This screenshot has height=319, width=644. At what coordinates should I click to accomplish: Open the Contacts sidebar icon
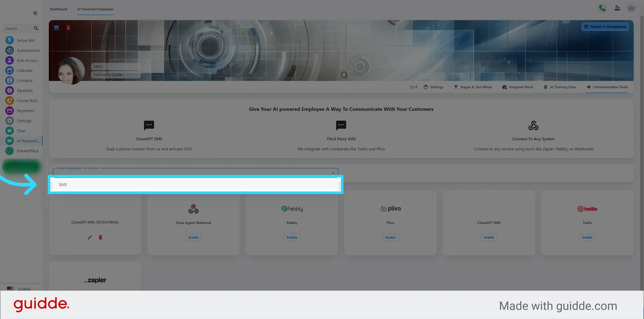[x=9, y=80]
